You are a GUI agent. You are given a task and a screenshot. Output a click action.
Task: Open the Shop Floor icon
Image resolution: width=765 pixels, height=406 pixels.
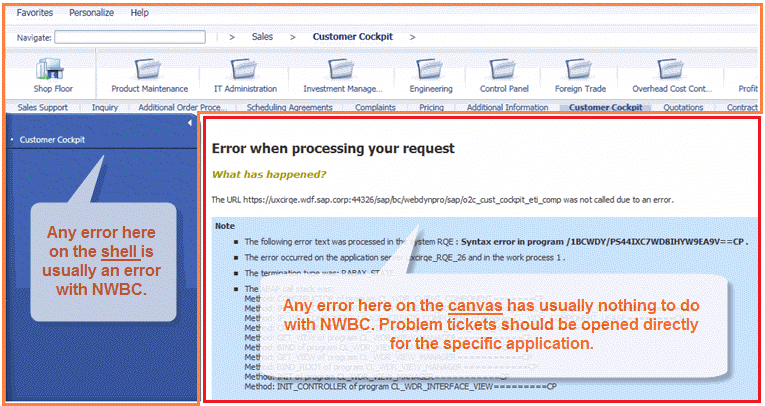pos(50,69)
